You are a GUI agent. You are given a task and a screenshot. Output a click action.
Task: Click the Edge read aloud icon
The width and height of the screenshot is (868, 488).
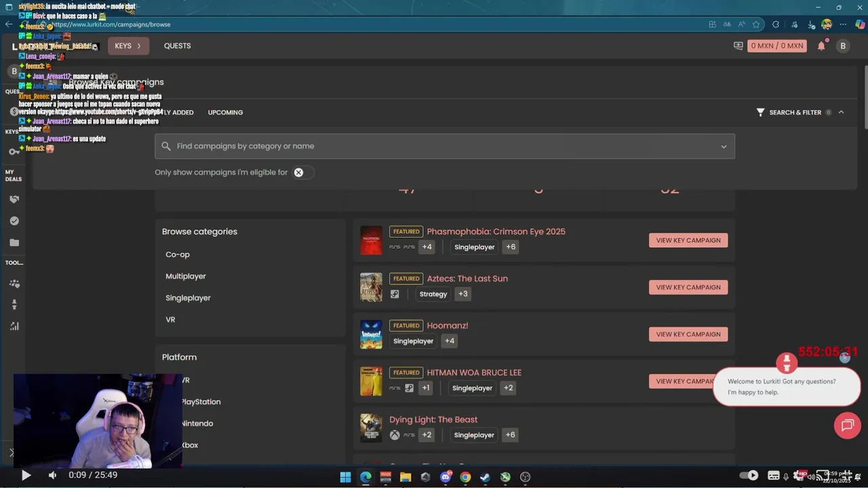741,24
